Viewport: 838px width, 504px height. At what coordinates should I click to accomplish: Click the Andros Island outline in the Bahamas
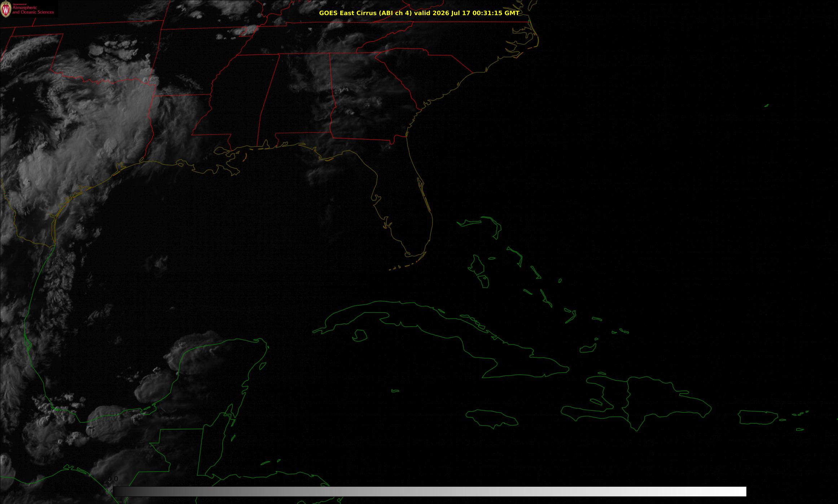(x=477, y=265)
